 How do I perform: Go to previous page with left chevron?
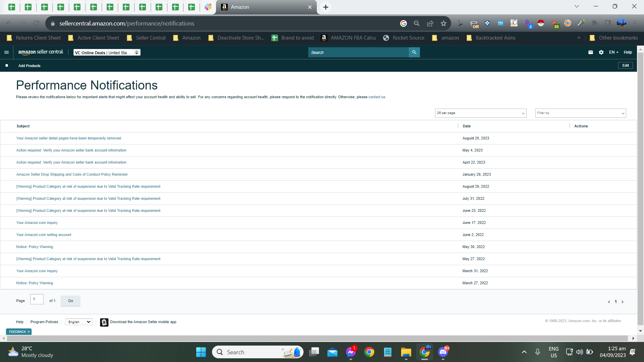(x=609, y=302)
